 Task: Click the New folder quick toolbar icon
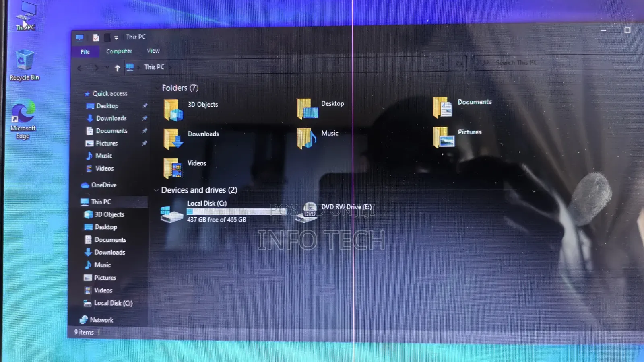[107, 38]
